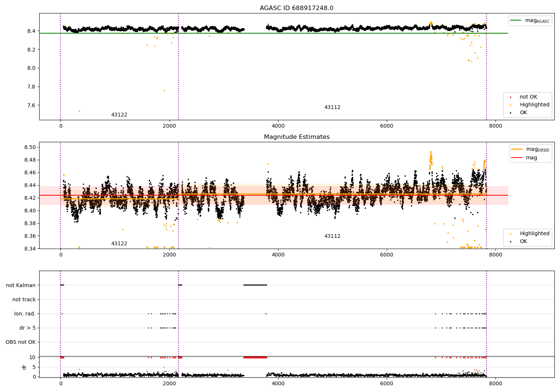Image resolution: width=560 pixels, height=392 pixels.
Task: Select the 43122 label in top plot
Action: pyautogui.click(x=119, y=115)
